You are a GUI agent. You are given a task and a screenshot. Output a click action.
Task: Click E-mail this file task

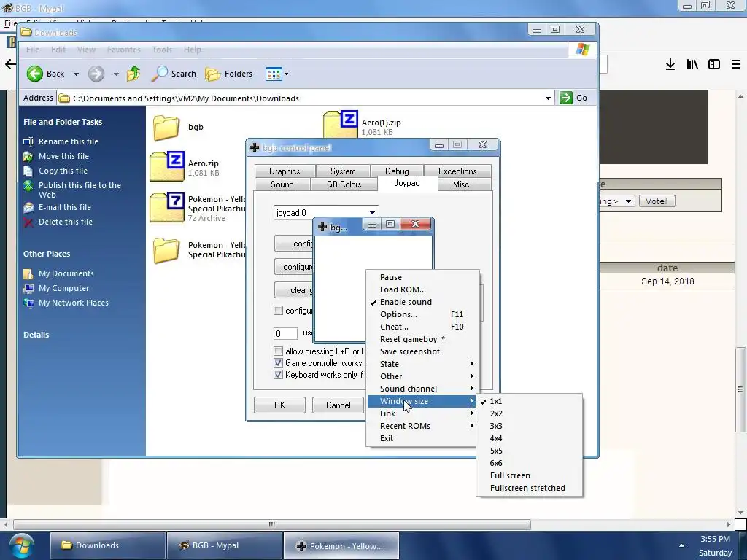pyautogui.click(x=65, y=207)
